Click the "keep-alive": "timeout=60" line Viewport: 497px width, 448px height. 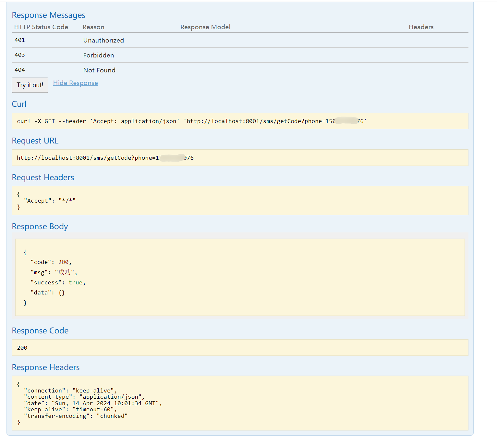point(70,409)
